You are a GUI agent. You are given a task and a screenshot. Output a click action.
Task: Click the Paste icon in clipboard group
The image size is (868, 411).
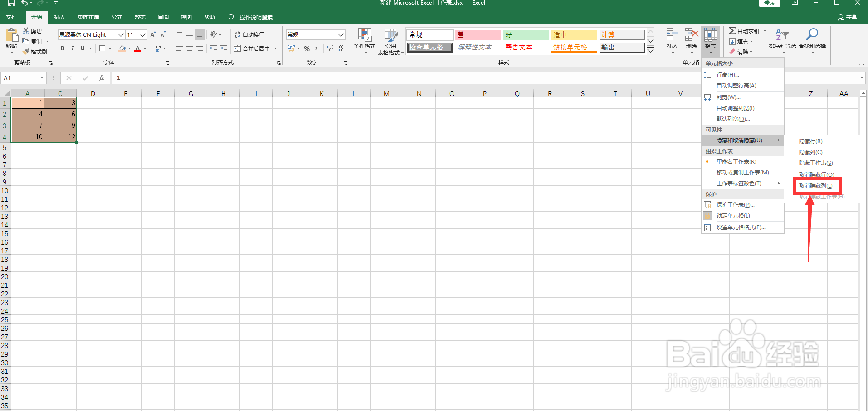pos(11,35)
